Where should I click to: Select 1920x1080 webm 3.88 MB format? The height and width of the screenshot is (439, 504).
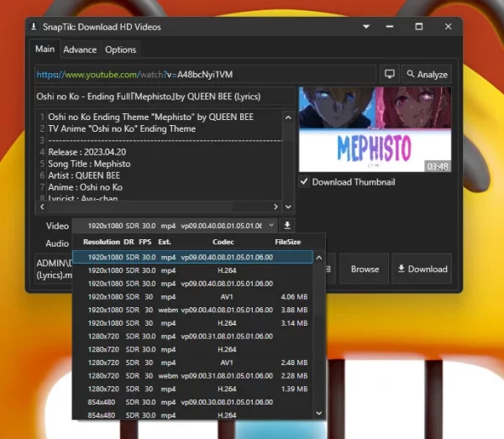(192, 310)
